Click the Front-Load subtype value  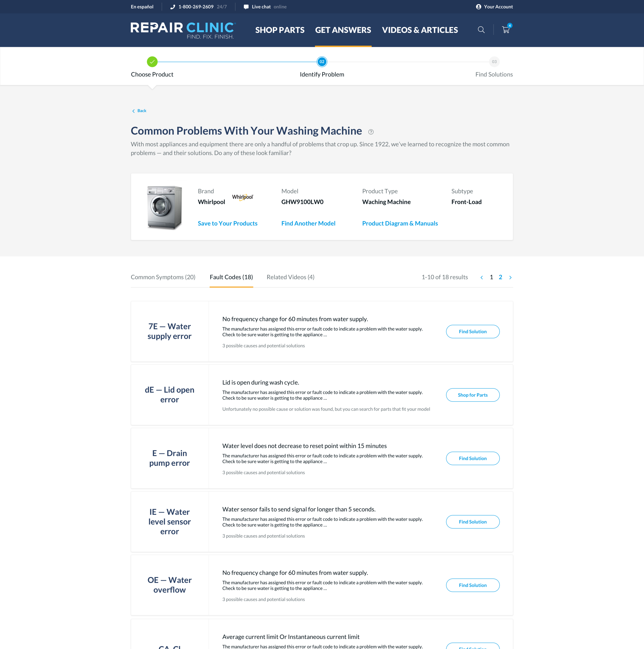click(466, 202)
